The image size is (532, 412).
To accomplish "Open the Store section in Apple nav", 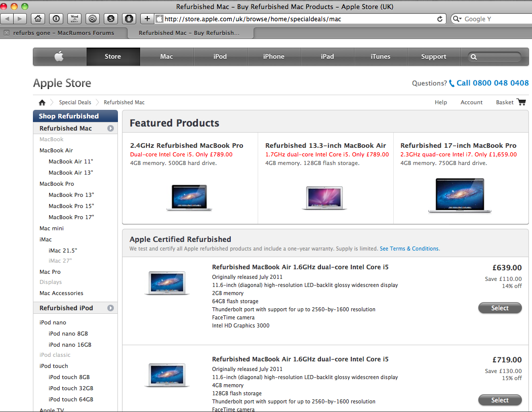I will (113, 56).
